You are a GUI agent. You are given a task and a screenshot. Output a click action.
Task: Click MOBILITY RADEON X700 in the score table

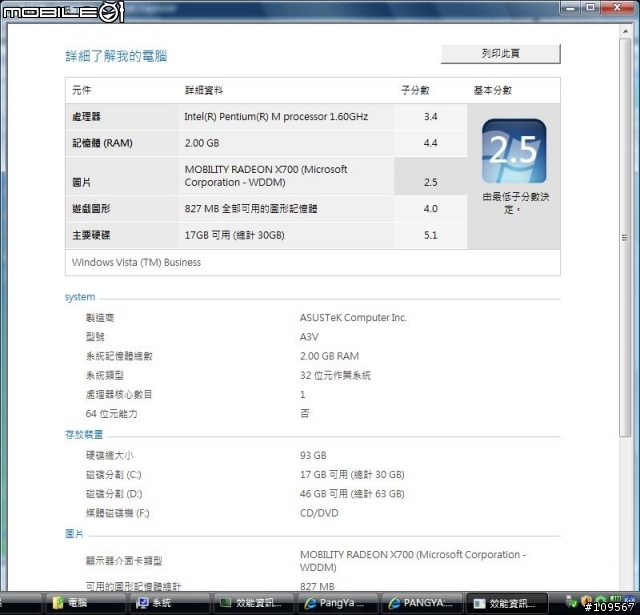[266, 176]
